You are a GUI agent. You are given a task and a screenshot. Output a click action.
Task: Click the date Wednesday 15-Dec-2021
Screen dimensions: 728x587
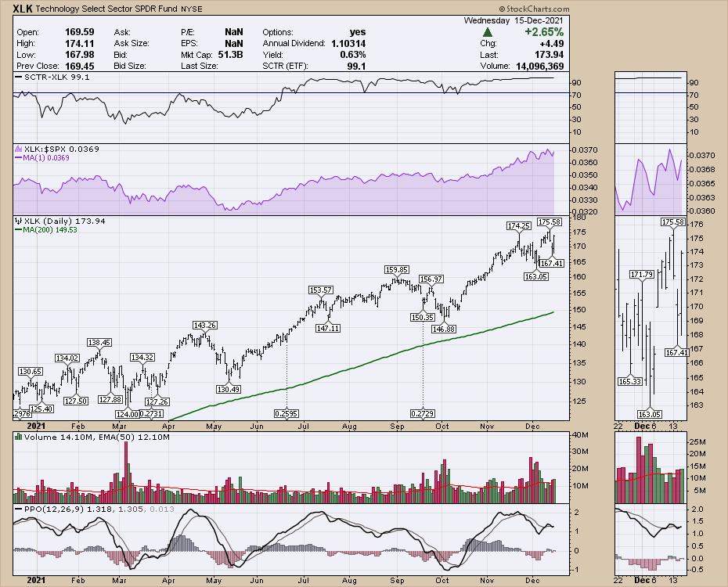pyautogui.click(x=513, y=20)
